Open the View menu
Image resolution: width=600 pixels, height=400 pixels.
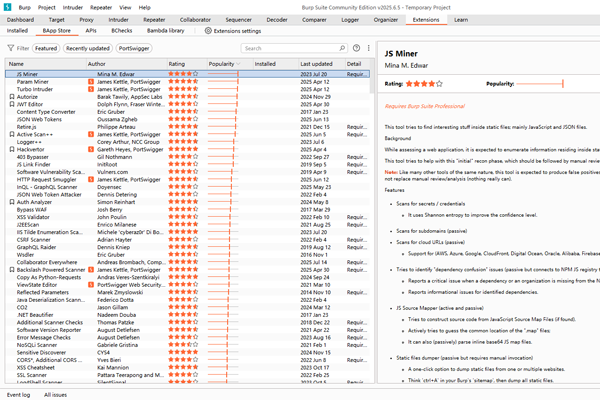click(125, 7)
